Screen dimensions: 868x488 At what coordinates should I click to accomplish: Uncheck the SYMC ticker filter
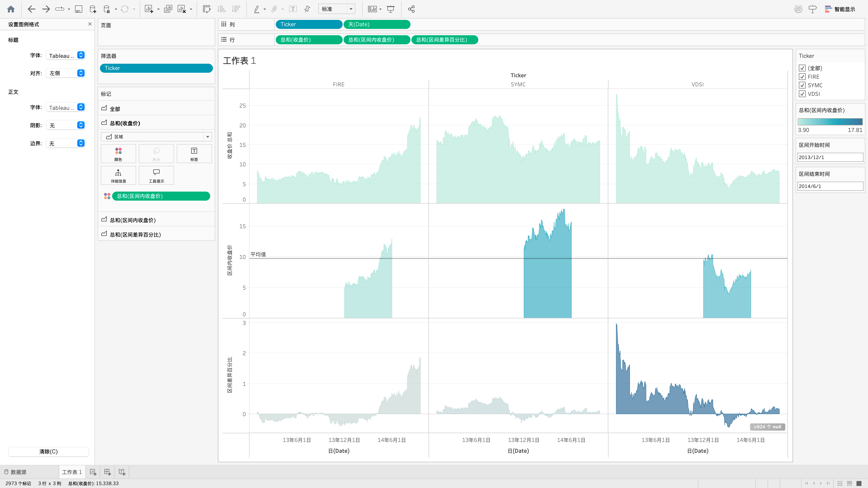pos(802,85)
